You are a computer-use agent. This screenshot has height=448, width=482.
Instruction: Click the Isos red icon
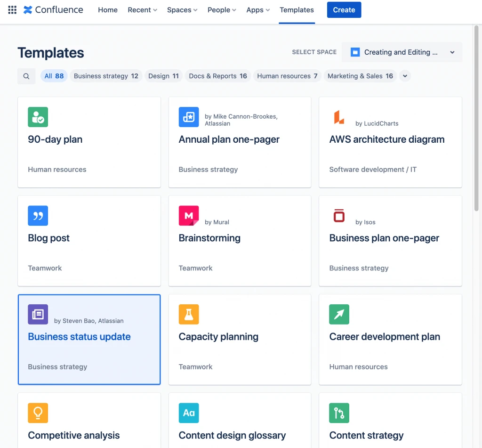pyautogui.click(x=339, y=216)
